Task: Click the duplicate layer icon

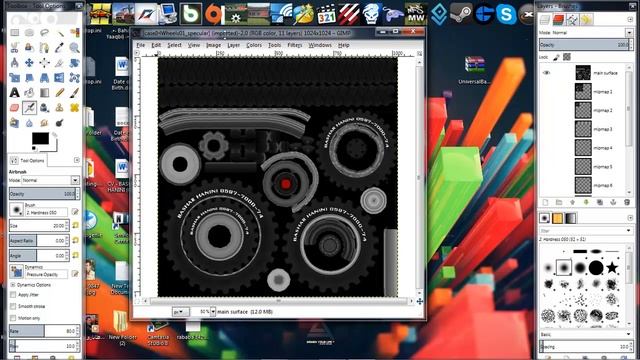Action: [600, 202]
